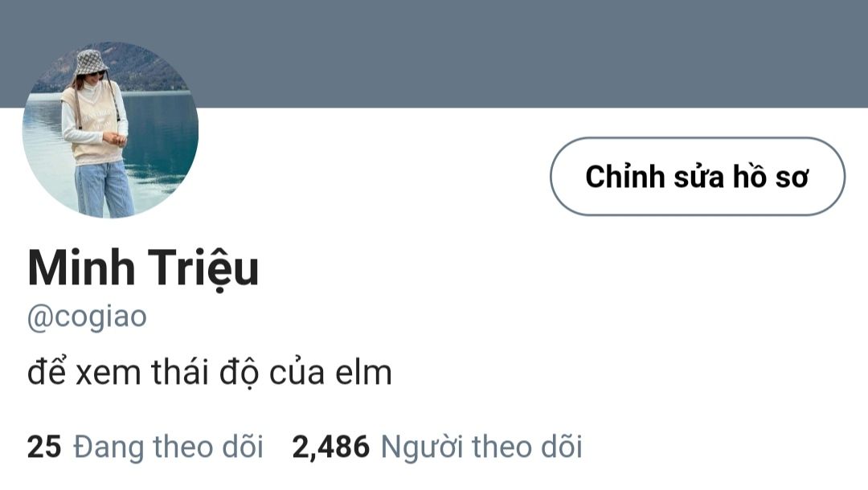
Task: Click the follower count number 2,486
Action: pyautogui.click(x=330, y=447)
